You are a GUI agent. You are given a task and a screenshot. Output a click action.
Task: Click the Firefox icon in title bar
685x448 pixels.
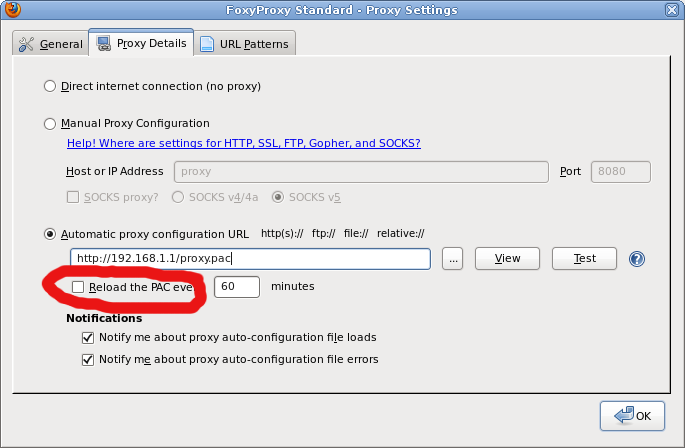(x=12, y=8)
